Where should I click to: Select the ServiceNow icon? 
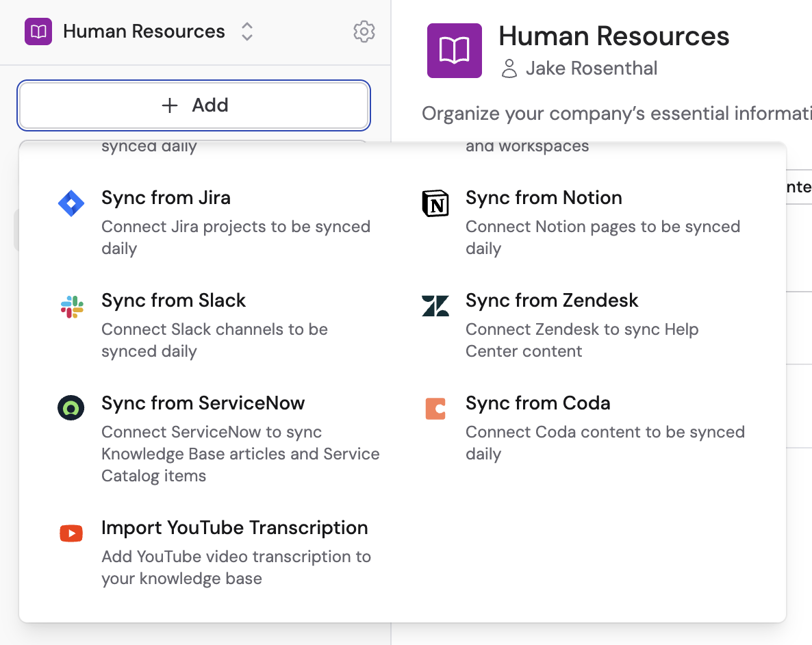[71, 408]
